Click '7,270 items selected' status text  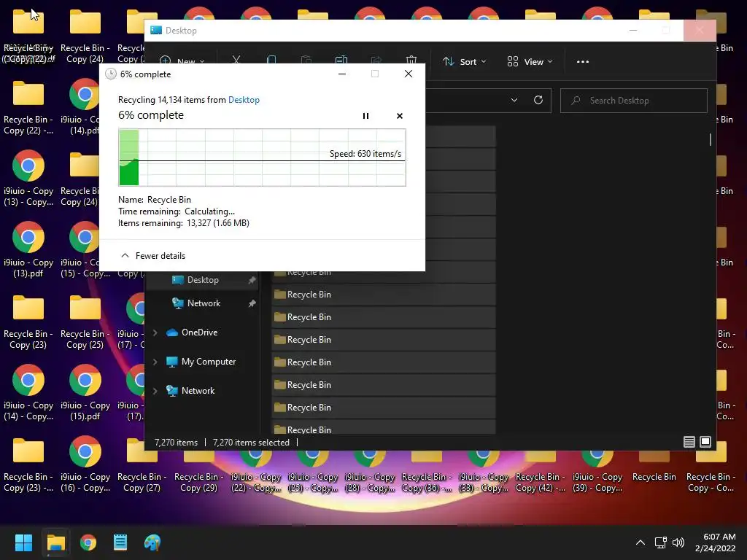click(251, 443)
